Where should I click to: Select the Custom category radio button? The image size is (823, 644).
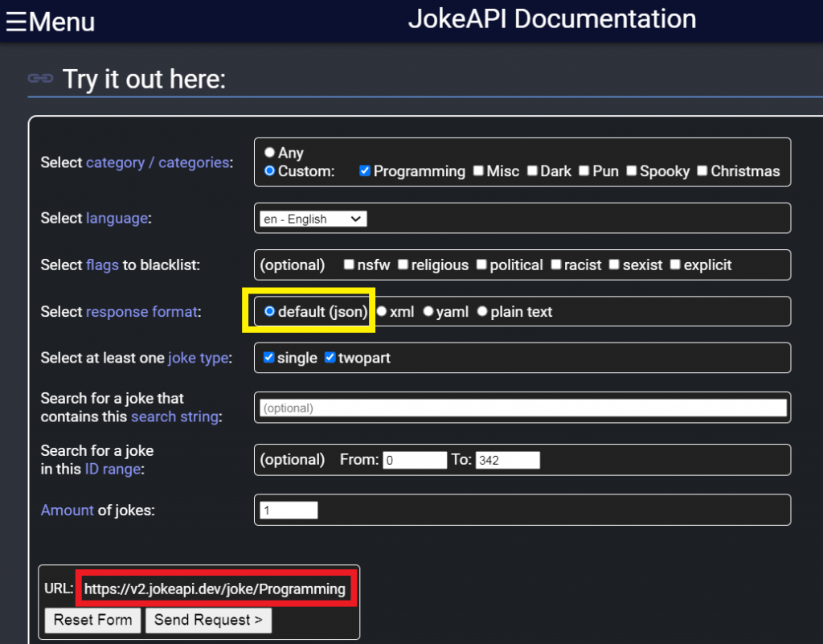(269, 170)
